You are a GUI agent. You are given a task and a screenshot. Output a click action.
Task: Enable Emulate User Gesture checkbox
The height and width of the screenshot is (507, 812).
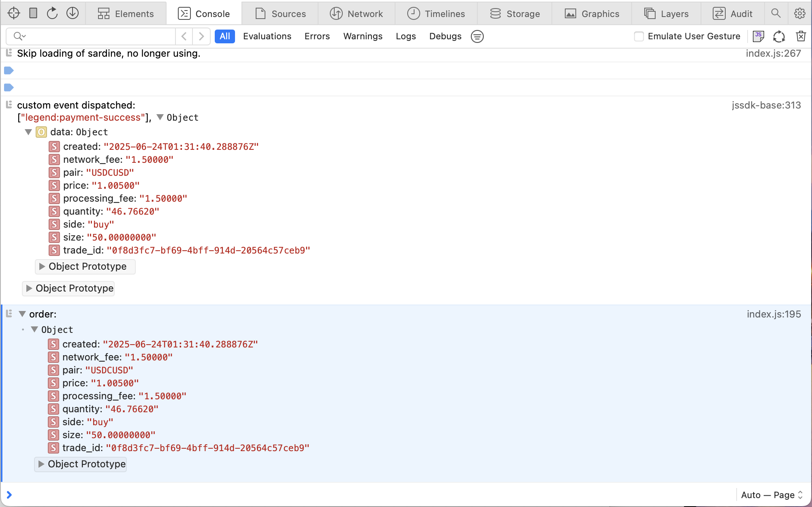(x=639, y=36)
